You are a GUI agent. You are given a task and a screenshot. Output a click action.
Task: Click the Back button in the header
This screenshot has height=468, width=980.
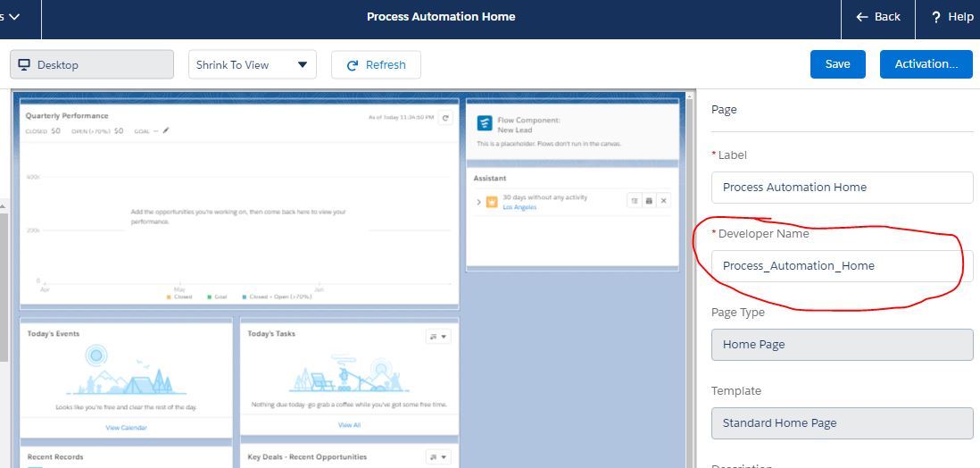(x=877, y=17)
